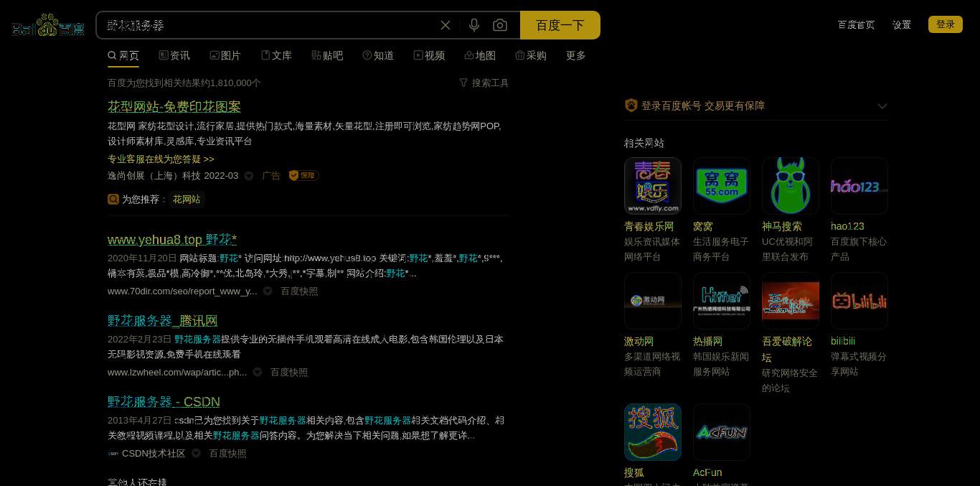Open 神马搜索 llama logo
This screenshot has width=980, height=486.
tap(791, 186)
